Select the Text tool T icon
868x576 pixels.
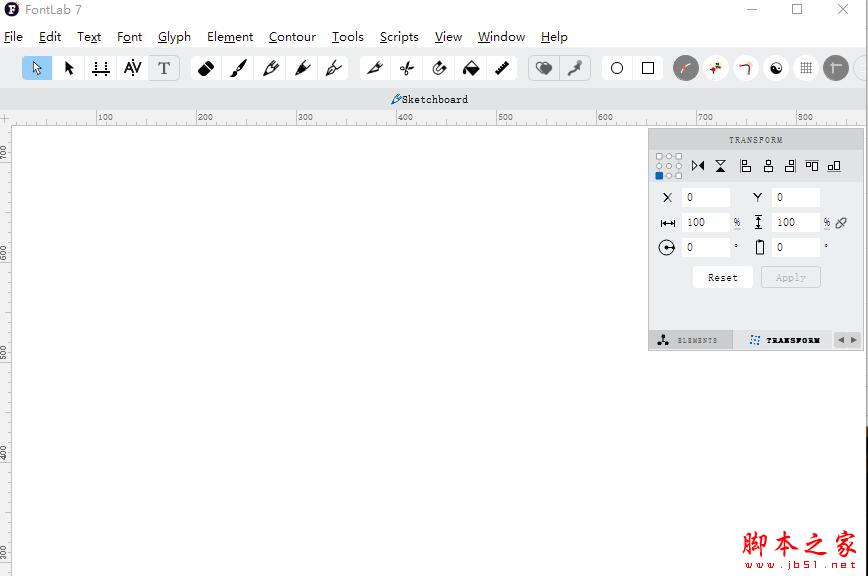164,68
